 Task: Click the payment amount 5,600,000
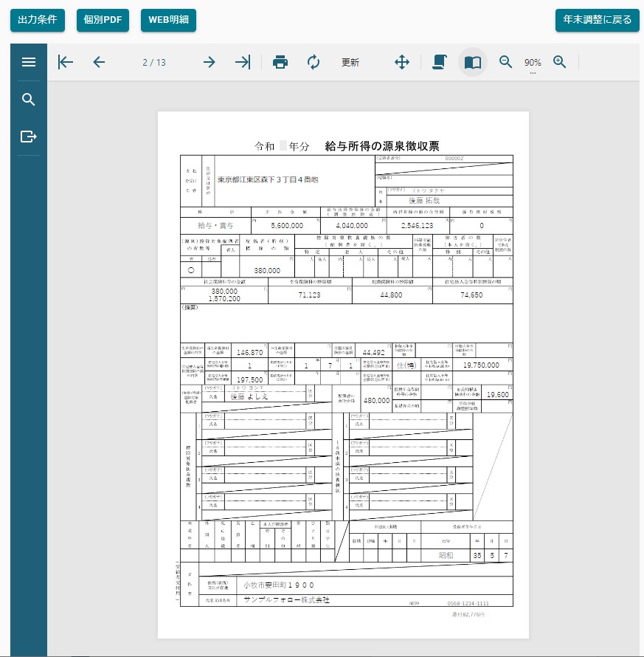tap(287, 225)
